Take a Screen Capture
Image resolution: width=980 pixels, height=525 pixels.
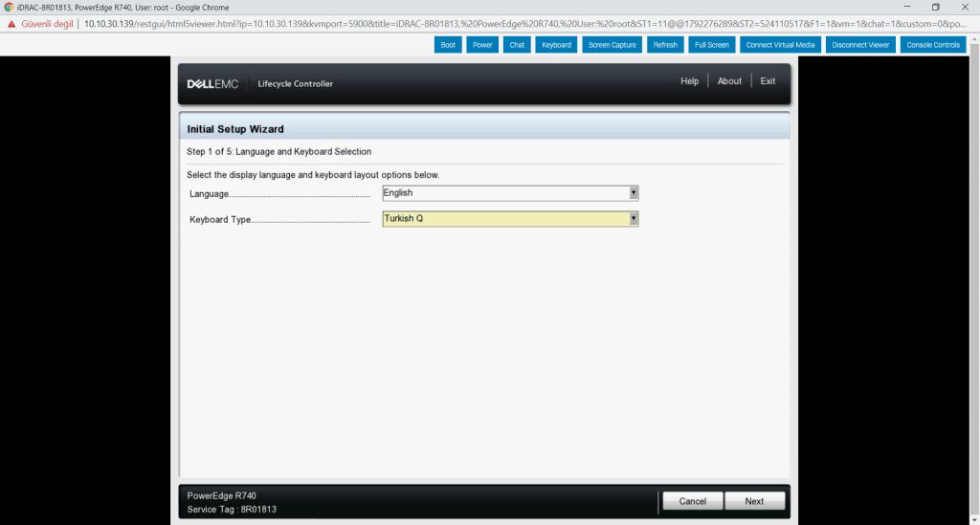coord(612,45)
